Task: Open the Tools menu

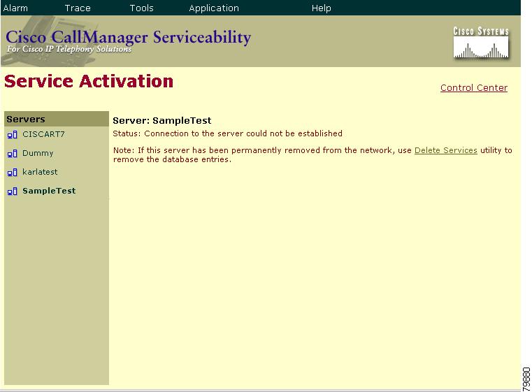Action: click(x=141, y=8)
